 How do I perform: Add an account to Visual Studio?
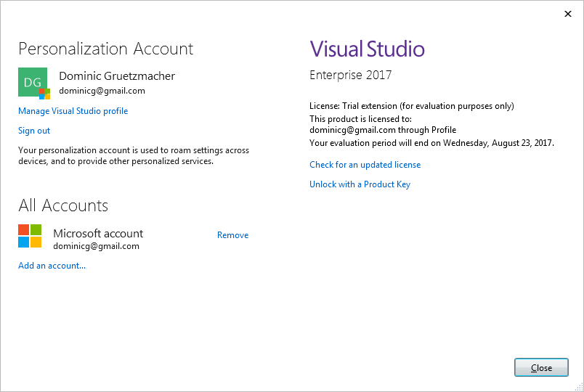[52, 266]
